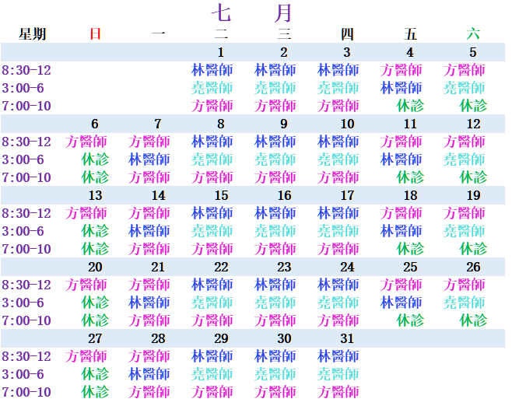
Task: Click 休診 afternoon slot on July 6
Action: click(x=95, y=159)
